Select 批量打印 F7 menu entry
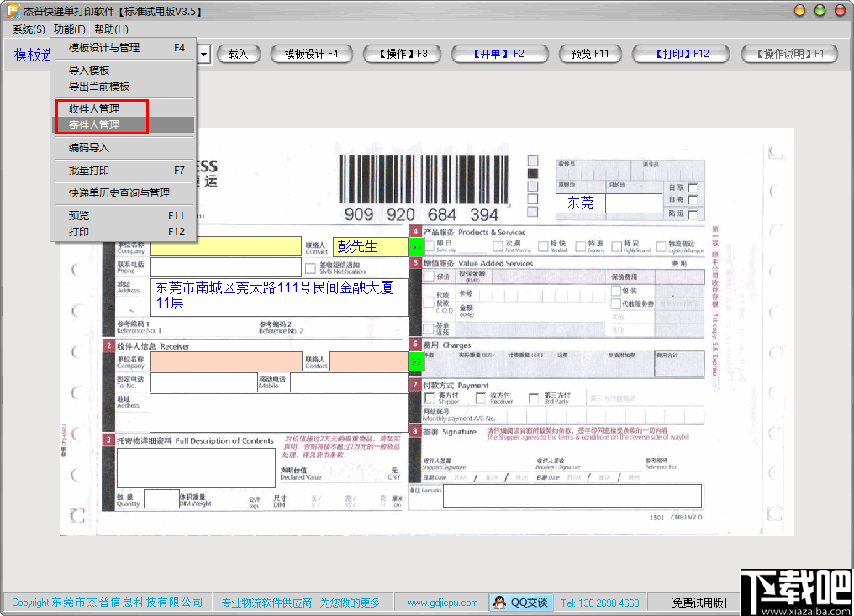The width and height of the screenshot is (854, 616). point(124,171)
